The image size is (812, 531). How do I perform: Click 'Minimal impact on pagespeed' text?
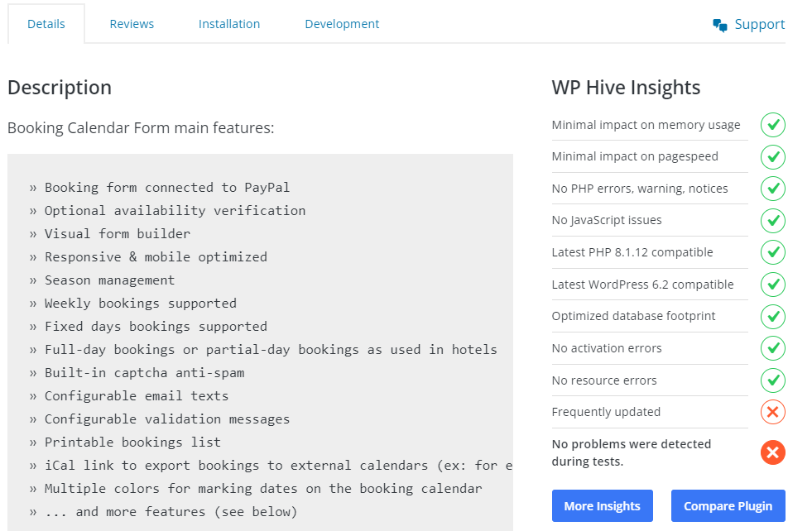click(x=635, y=156)
